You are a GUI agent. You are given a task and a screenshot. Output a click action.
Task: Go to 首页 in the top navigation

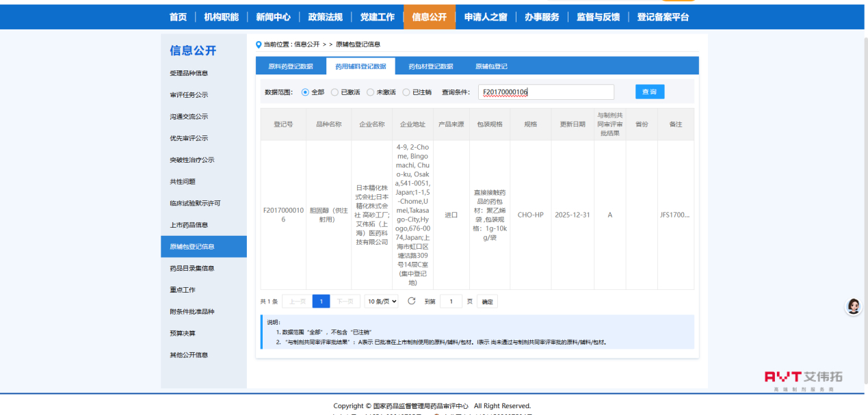pyautogui.click(x=178, y=17)
